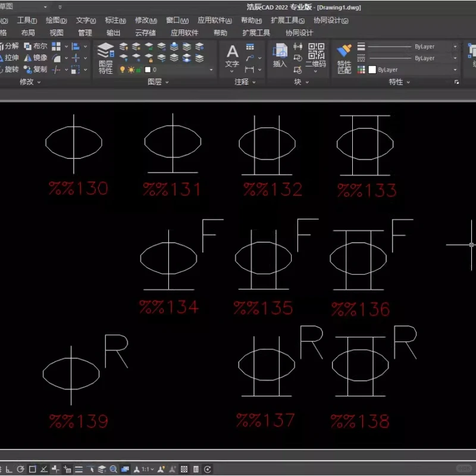Click the Fillet corner icon in Modify panel
476x476 pixels.
click(x=56, y=58)
